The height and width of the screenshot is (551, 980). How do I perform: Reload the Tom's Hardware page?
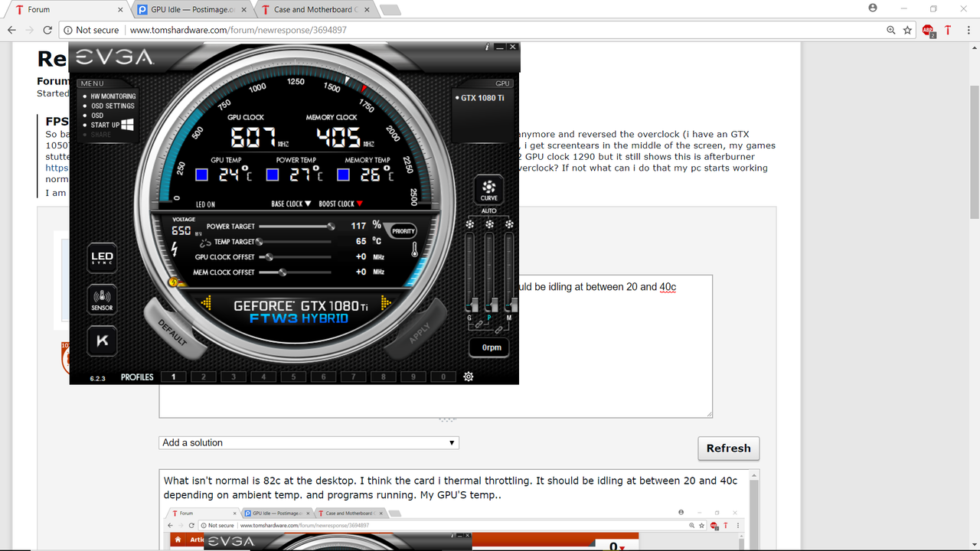47,30
